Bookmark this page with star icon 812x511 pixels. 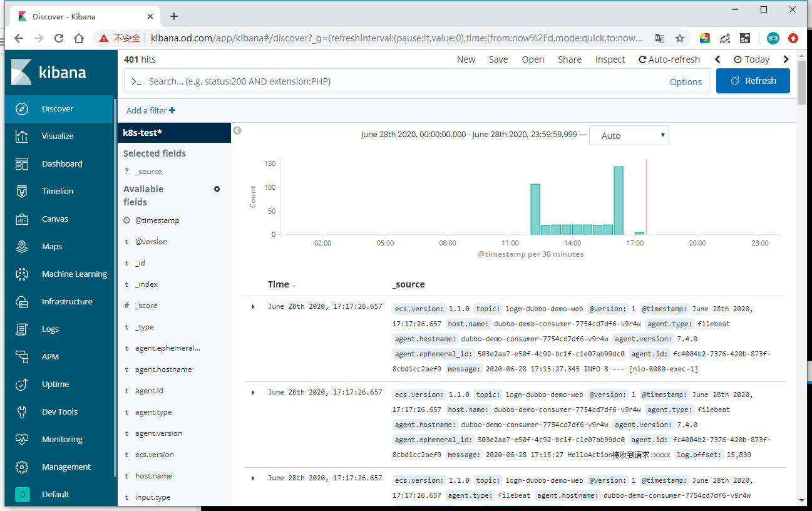[x=680, y=38]
